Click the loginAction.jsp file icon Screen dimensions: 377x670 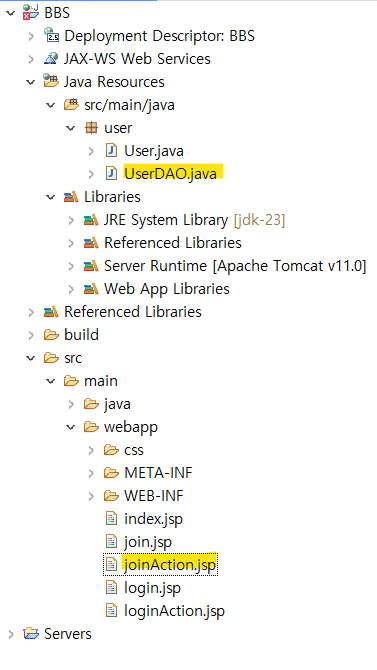tap(111, 611)
